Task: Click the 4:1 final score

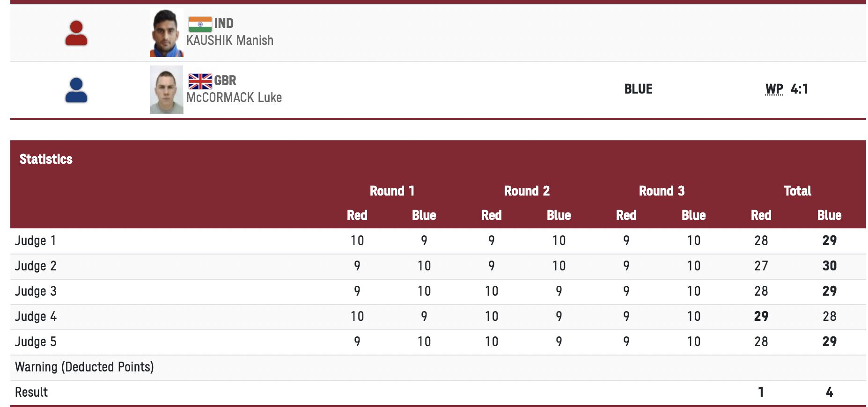Action: (799, 89)
